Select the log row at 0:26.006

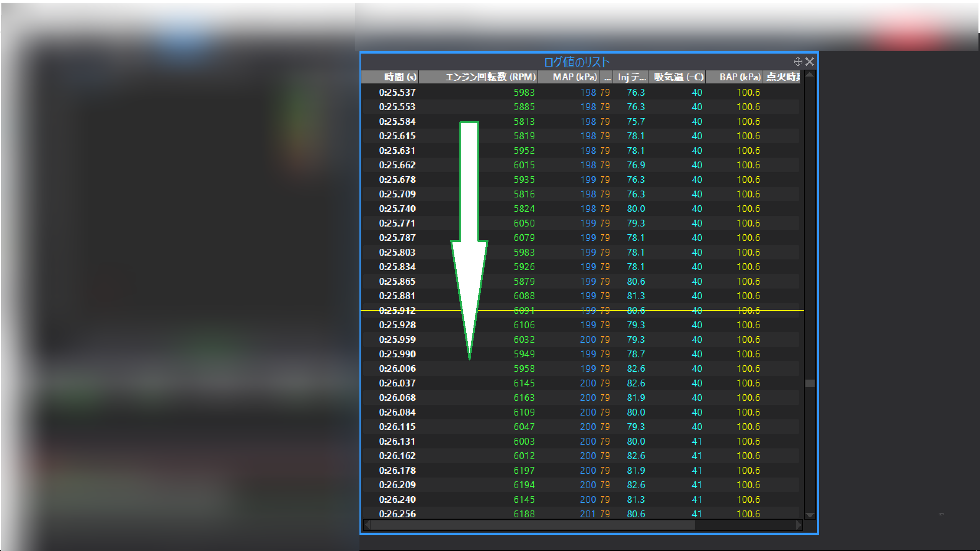[397, 368]
